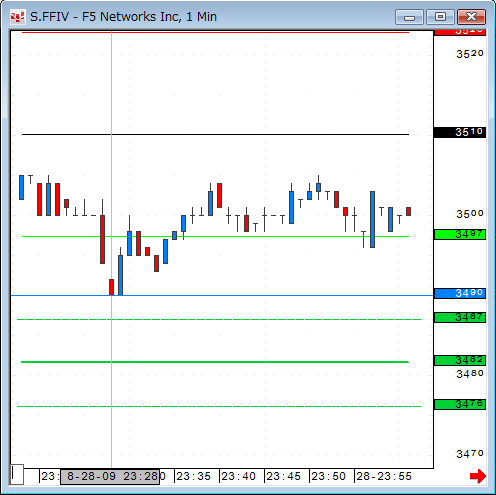Click the 3470 price scale value

[470, 454]
